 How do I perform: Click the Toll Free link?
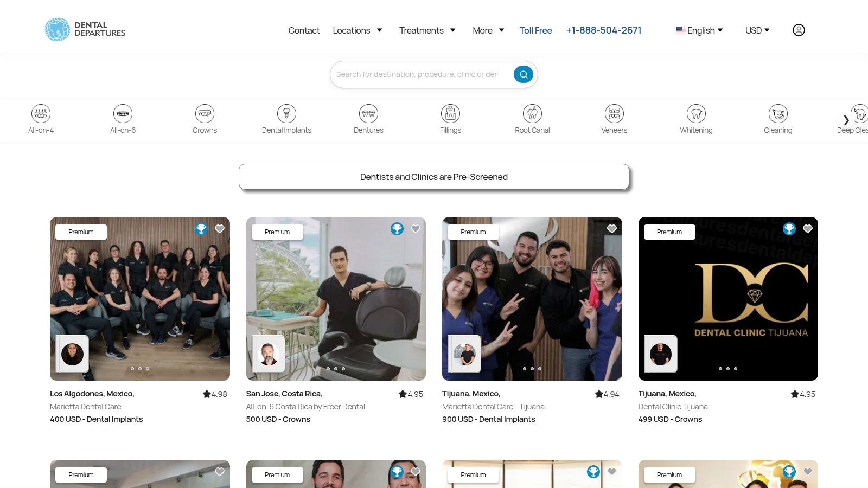535,30
